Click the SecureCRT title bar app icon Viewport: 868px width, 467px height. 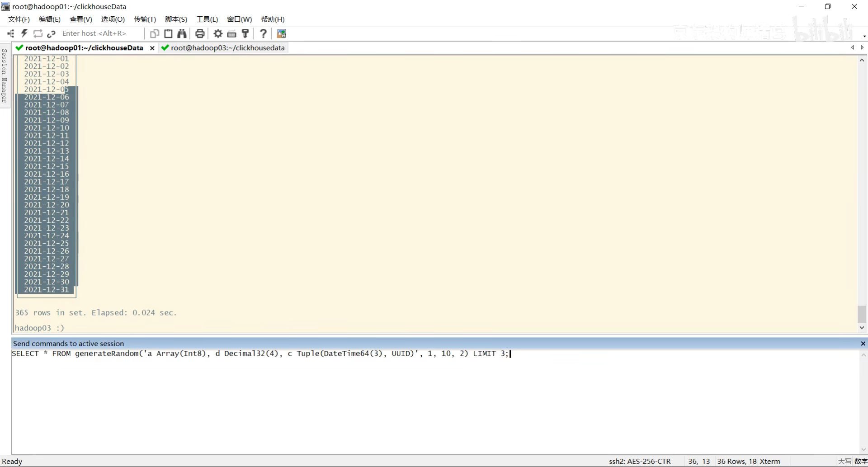tap(5, 6)
